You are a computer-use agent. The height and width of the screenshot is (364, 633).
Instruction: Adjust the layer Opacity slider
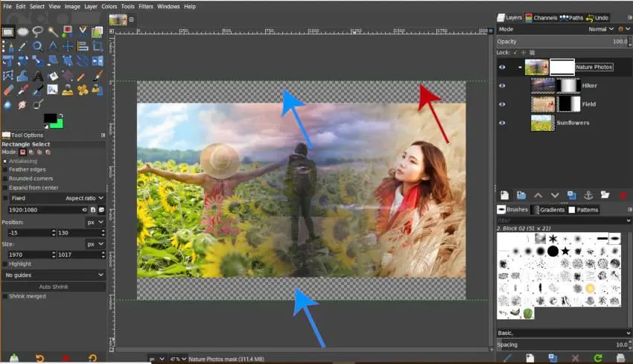pos(564,42)
